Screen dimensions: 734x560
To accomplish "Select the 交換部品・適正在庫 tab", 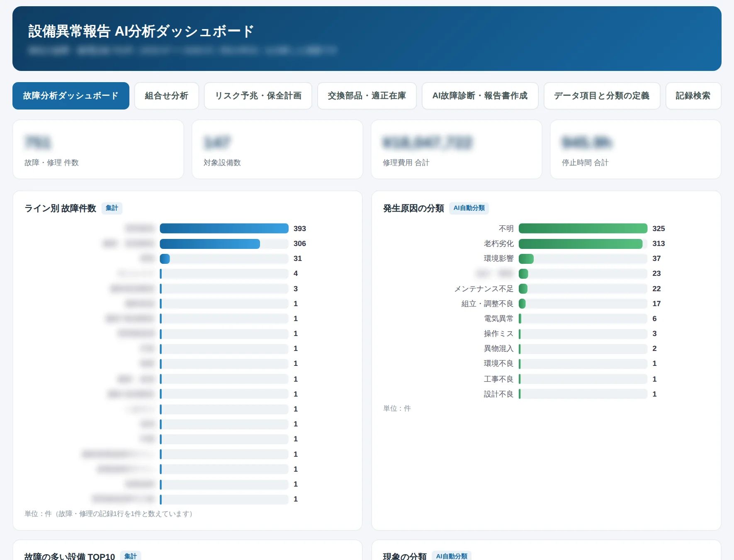I will coord(367,96).
